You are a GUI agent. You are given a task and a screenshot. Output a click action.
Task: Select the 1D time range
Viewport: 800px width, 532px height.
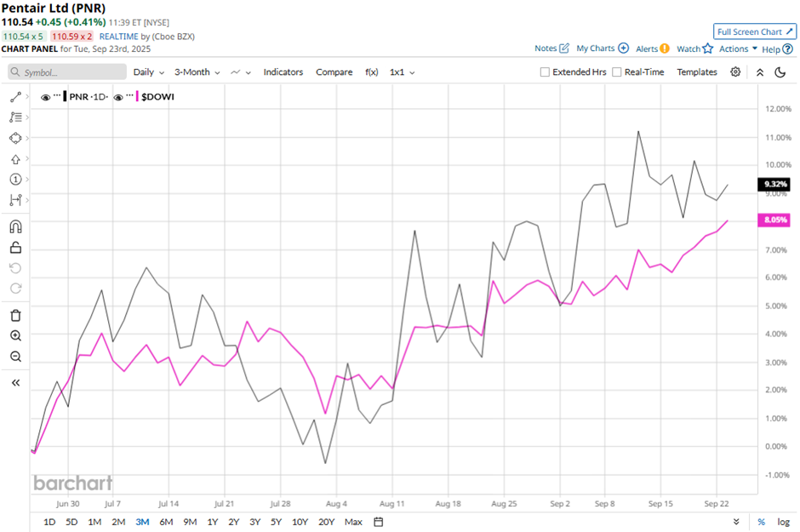tap(49, 522)
